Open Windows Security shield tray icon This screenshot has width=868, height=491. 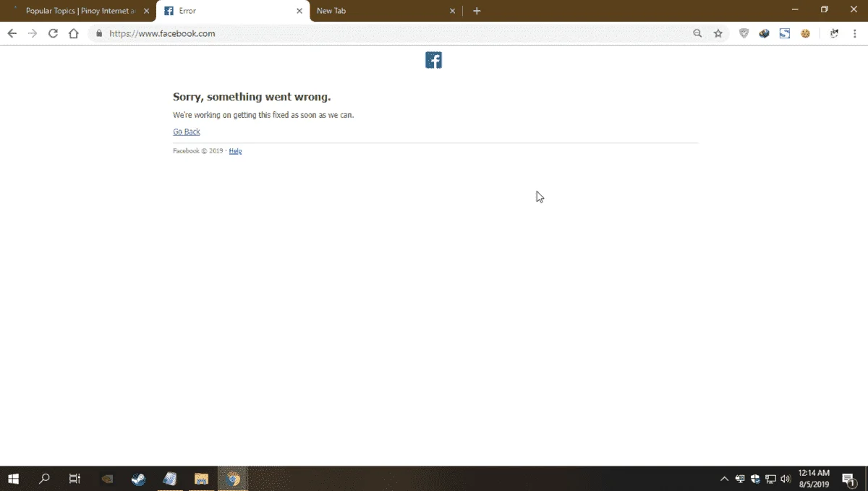755,479
